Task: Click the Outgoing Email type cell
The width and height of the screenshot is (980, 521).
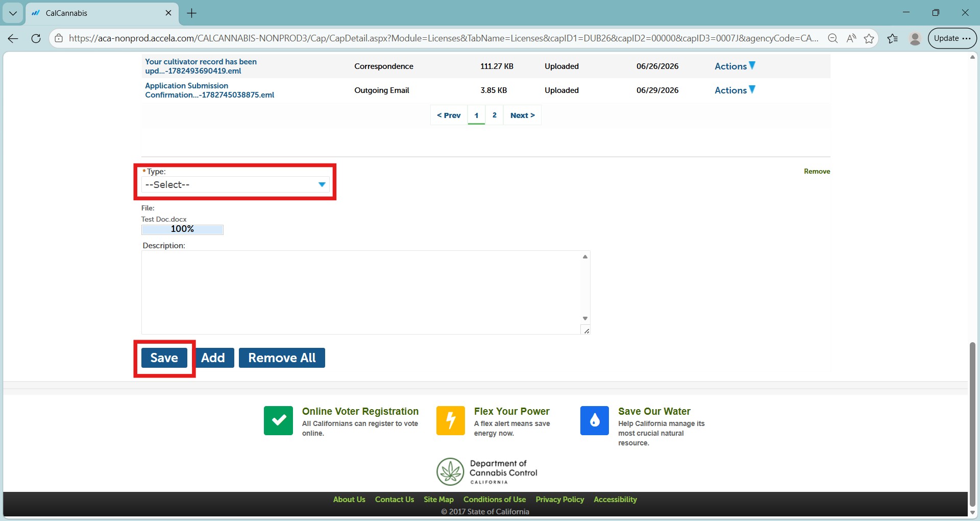Action: pyautogui.click(x=382, y=90)
